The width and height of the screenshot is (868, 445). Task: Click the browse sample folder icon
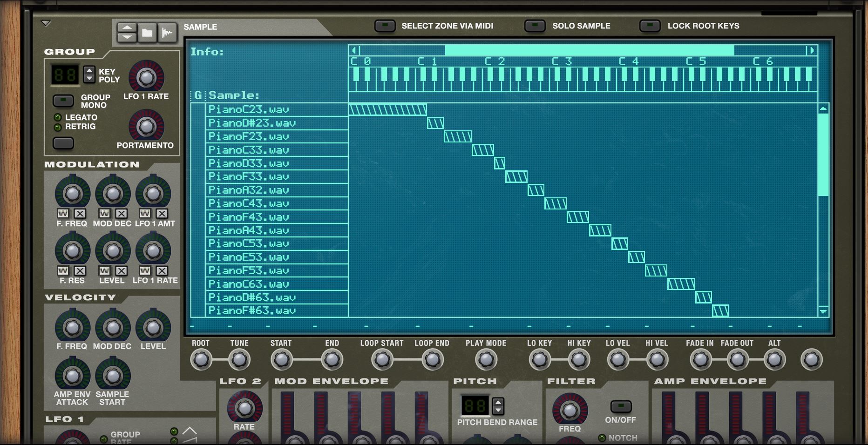[147, 33]
